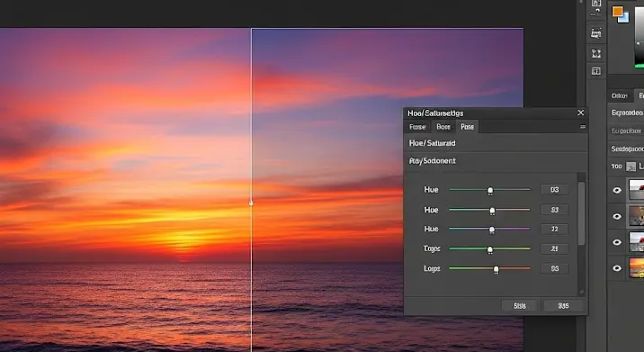Screen dimensions: 644x352
Task: Open the split-panel icon in the vertical strip
Action: click(x=596, y=71)
